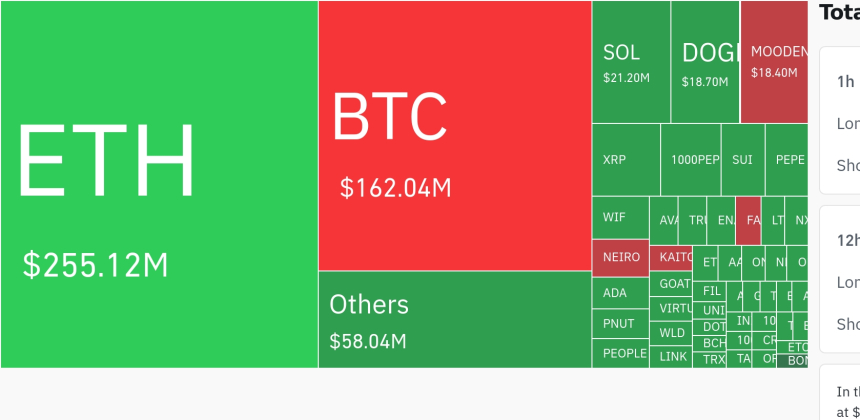
Task: Select the SUI heatmap block
Action: [743, 160]
